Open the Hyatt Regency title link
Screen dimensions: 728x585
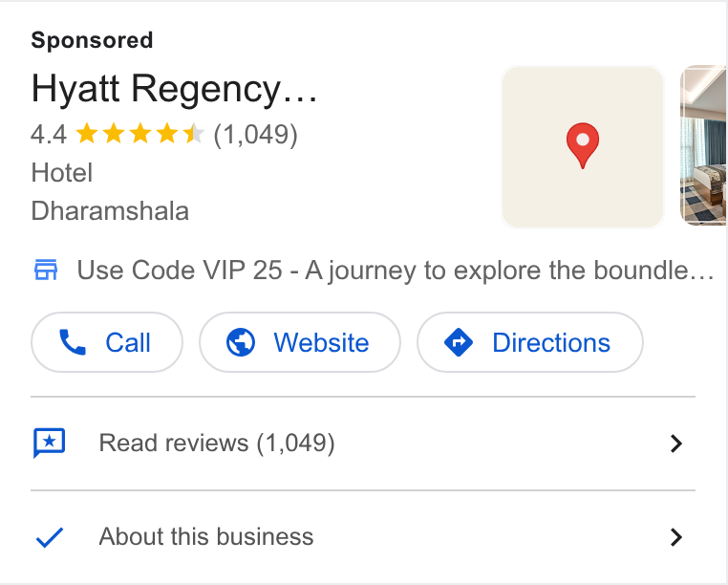click(x=174, y=89)
